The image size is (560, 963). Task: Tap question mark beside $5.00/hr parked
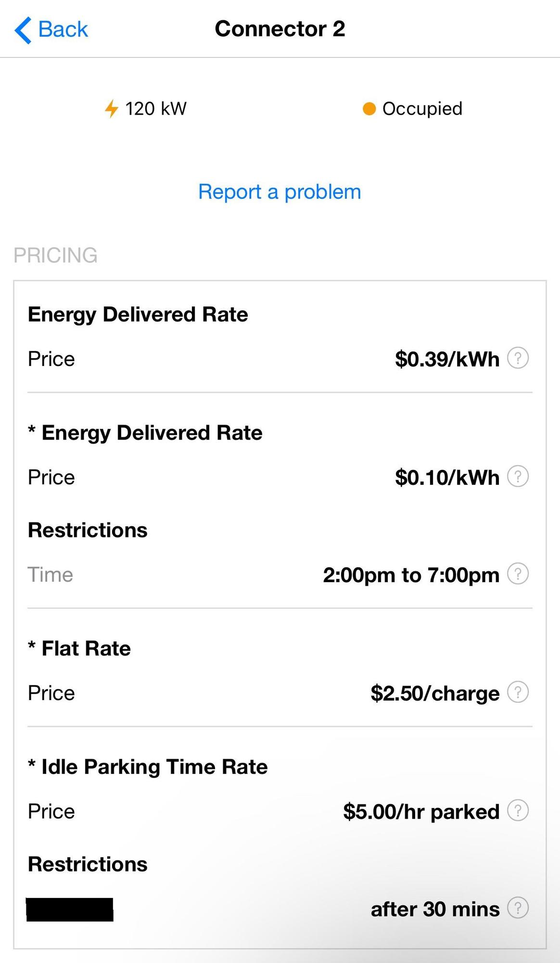(x=518, y=811)
